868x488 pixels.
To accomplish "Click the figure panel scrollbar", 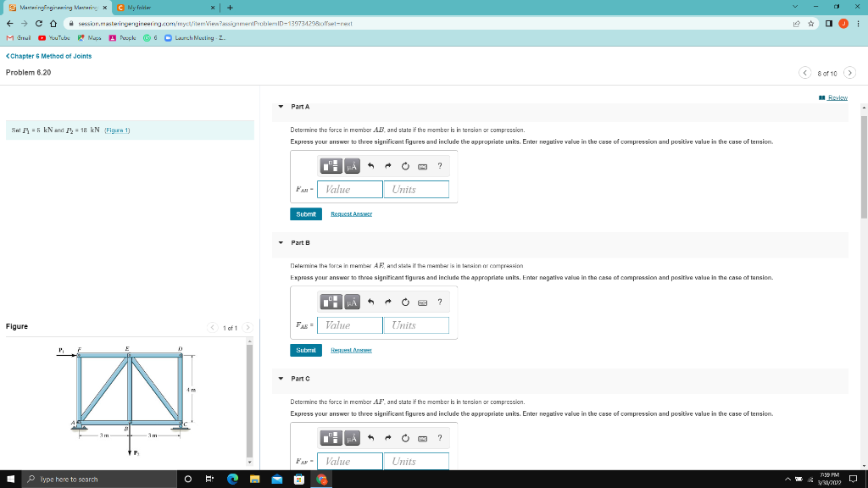I will coord(250,401).
